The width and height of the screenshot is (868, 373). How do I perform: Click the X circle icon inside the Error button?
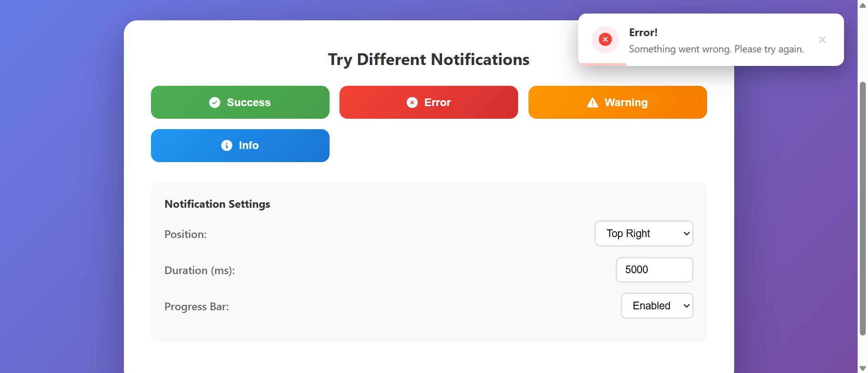[x=412, y=103]
